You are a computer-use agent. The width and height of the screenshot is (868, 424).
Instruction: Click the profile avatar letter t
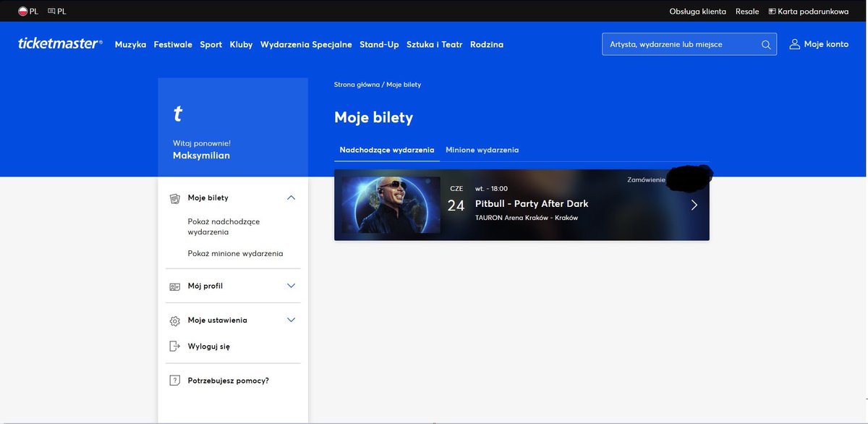click(x=177, y=114)
